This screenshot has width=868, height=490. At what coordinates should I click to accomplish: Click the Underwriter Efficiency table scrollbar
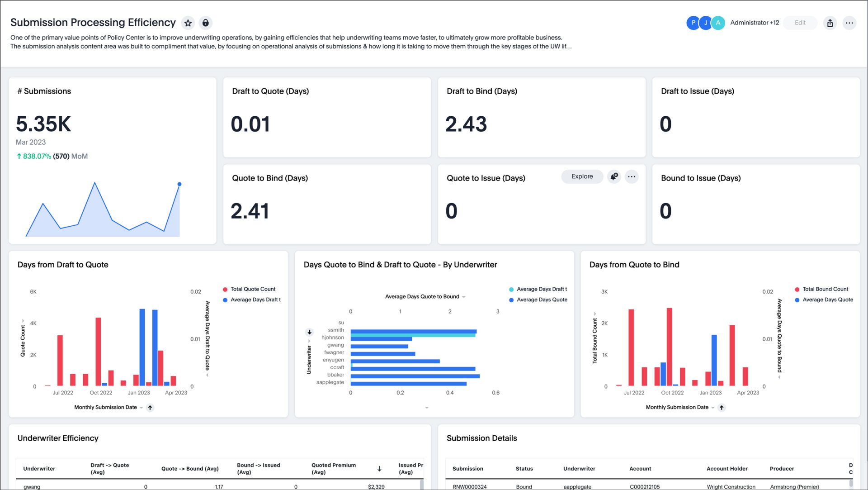point(422,484)
